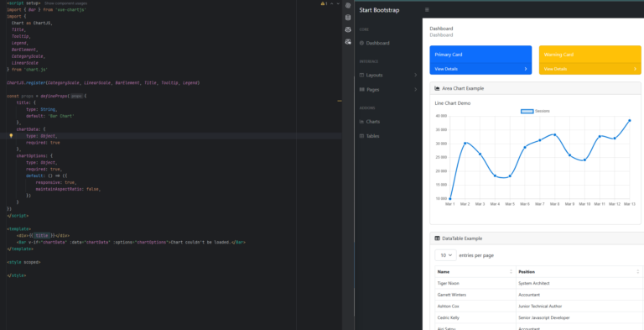The image size is (644, 330).
Task: Click the style scoped tag in code
Action: (23, 262)
